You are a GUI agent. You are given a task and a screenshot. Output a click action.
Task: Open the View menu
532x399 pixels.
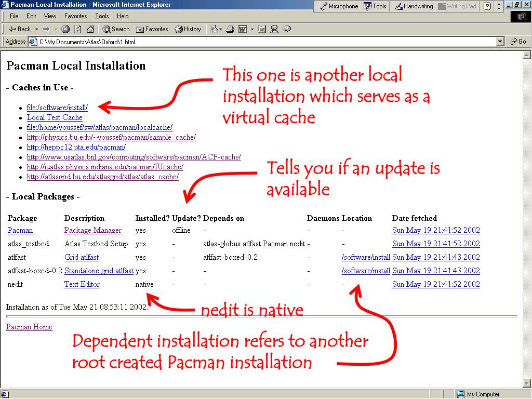(50, 16)
